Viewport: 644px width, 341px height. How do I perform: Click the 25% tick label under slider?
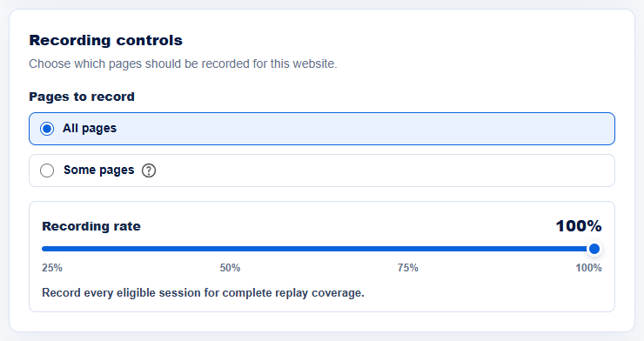pos(52,268)
